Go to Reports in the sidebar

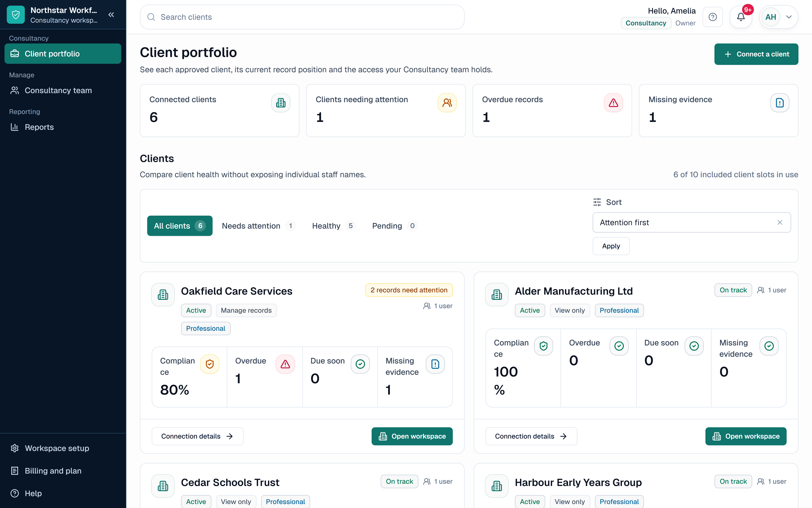(x=63, y=127)
